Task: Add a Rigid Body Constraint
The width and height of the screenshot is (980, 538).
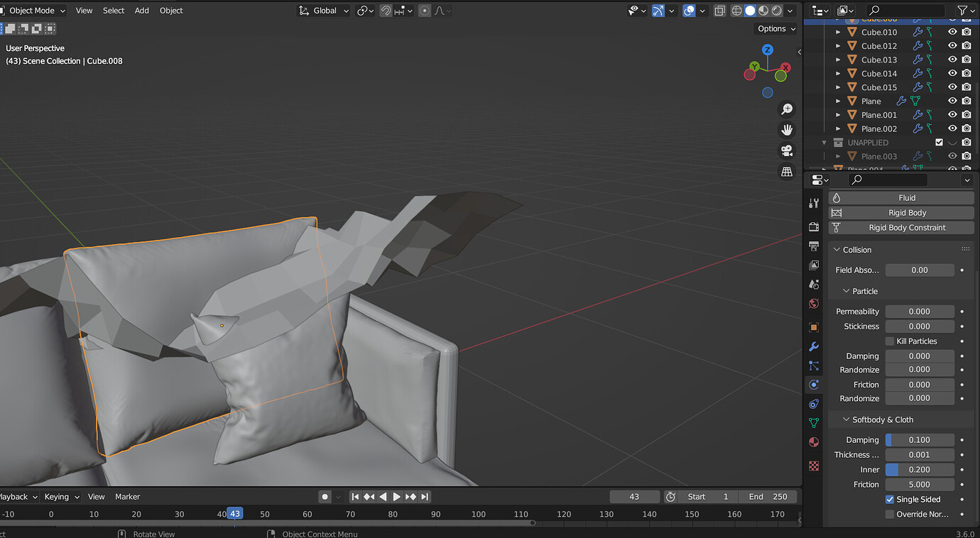Action: pyautogui.click(x=901, y=228)
